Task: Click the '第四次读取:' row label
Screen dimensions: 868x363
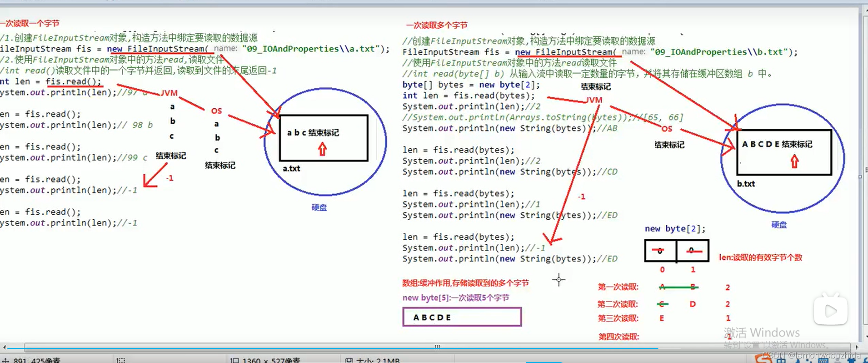Action: (x=619, y=337)
